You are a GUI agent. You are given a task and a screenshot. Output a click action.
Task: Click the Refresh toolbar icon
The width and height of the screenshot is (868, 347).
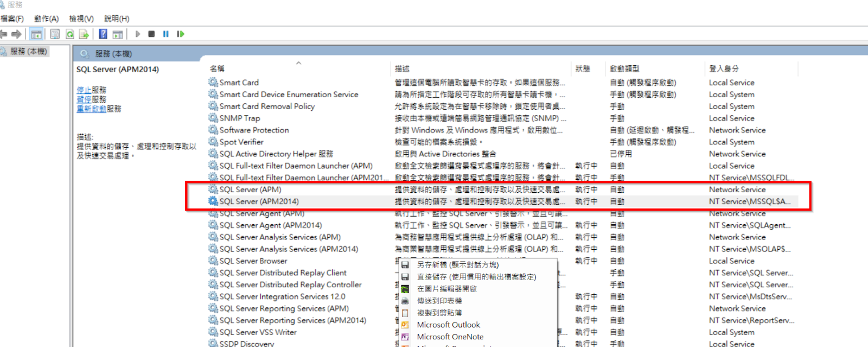pyautogui.click(x=70, y=34)
